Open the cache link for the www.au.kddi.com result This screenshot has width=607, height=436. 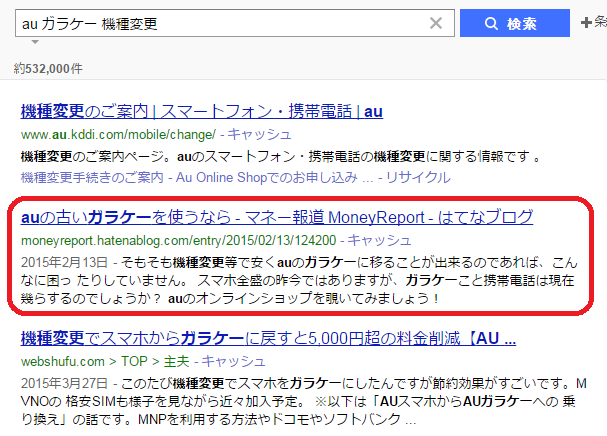pos(259,134)
